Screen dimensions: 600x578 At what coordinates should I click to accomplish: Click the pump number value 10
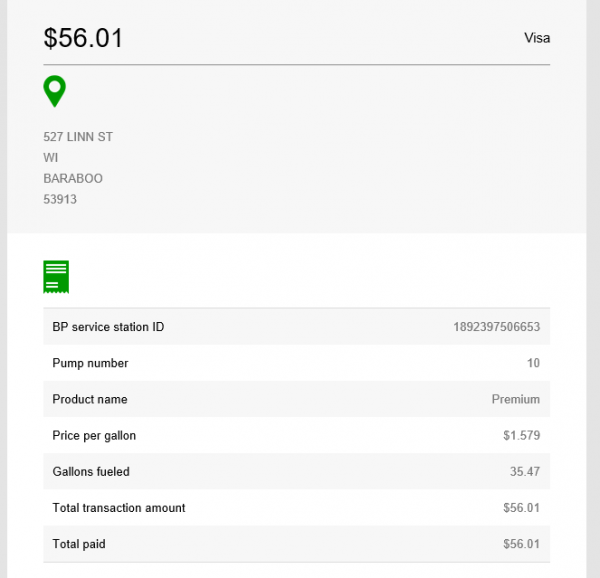point(533,363)
